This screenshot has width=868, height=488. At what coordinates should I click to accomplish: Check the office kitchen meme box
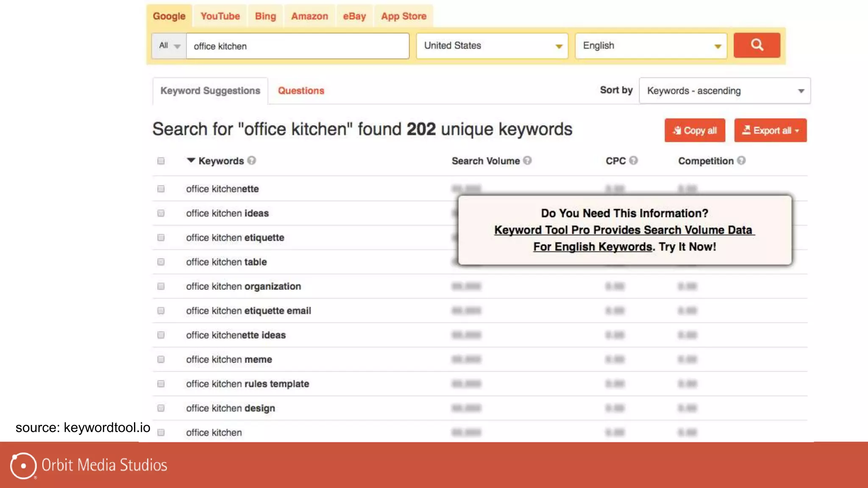click(x=161, y=359)
